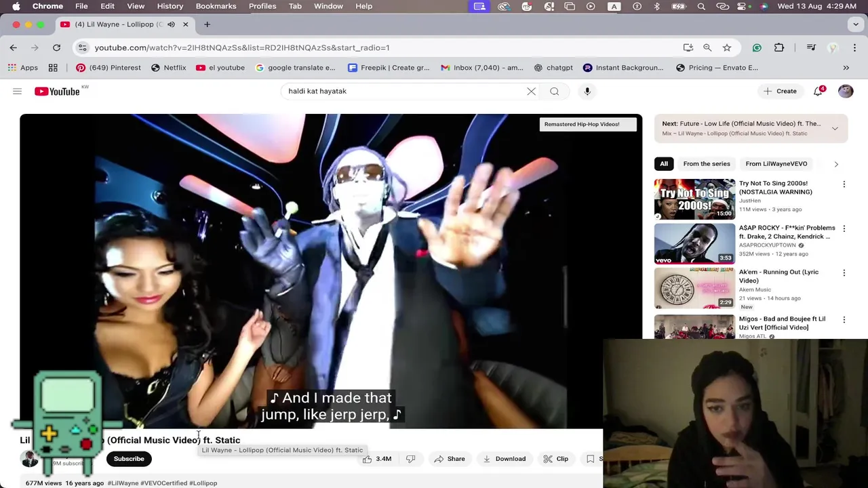868x488 pixels.
Task: Show more filter chips with right arrow
Action: (836, 164)
